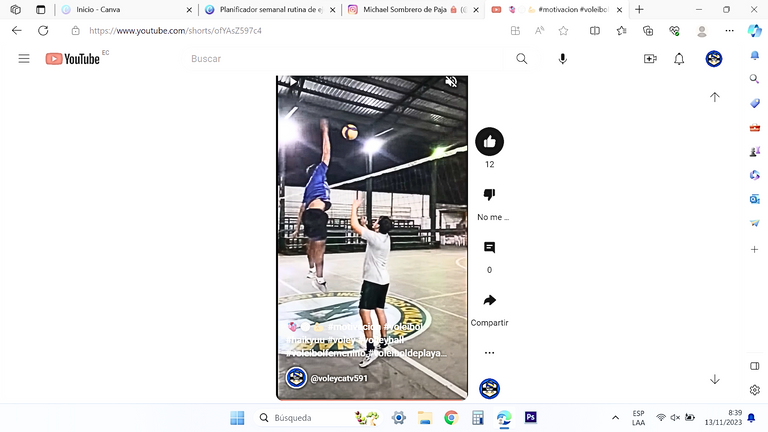Open the Create video button
768x432 pixels.
pos(650,59)
